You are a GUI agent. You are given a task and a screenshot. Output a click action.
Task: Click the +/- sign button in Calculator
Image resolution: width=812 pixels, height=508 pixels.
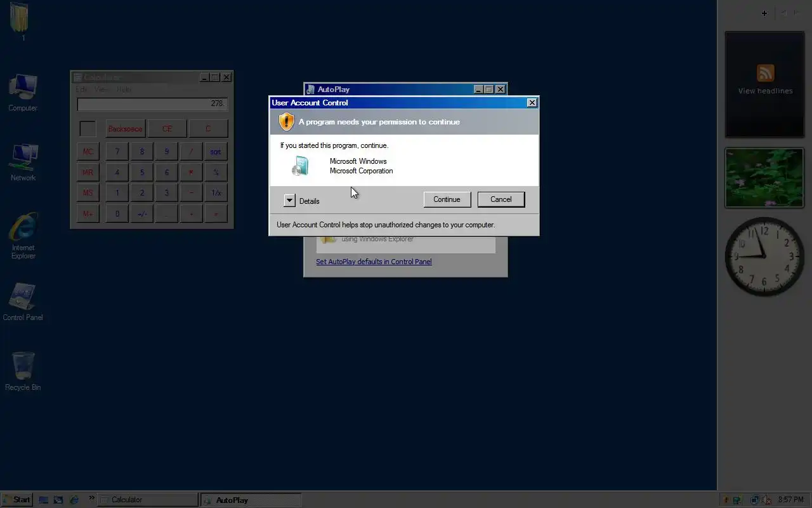[141, 214]
